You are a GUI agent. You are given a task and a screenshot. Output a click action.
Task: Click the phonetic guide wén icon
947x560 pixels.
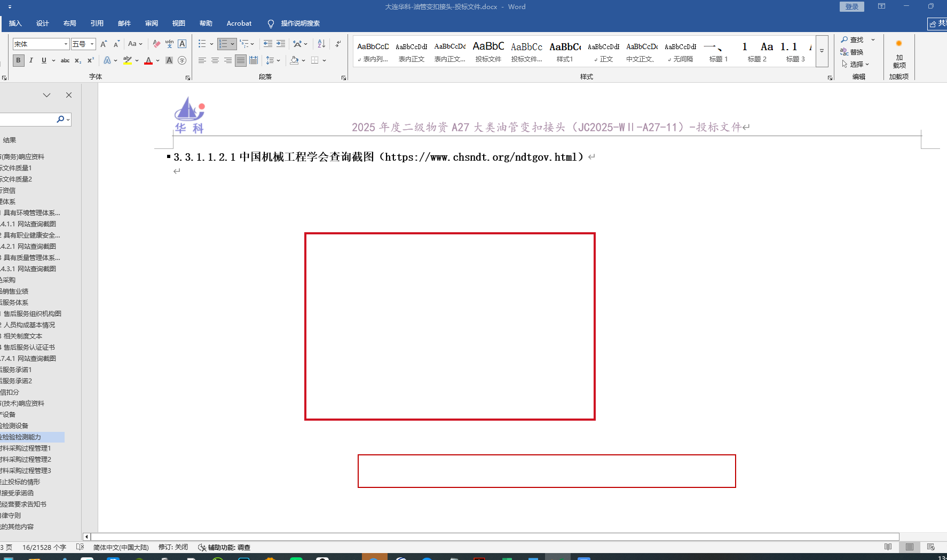[169, 44]
